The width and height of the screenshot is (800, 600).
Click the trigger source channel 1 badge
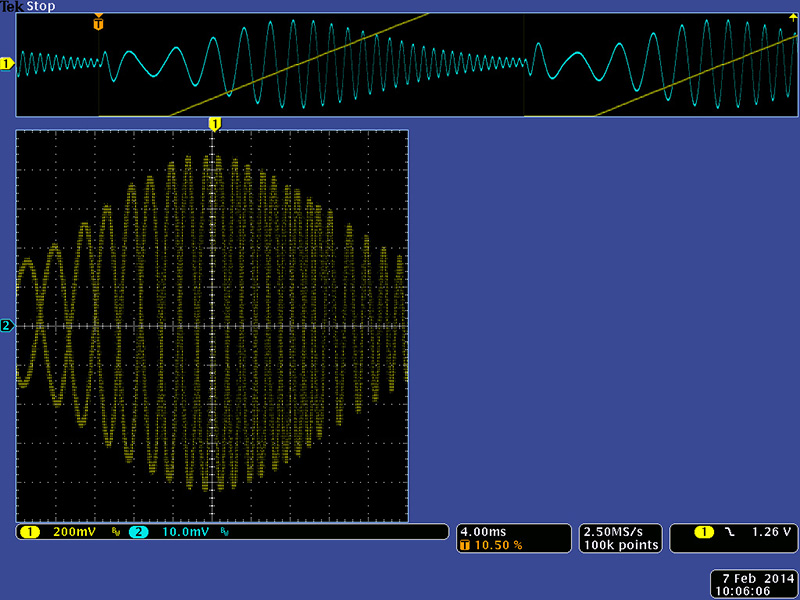tap(704, 532)
